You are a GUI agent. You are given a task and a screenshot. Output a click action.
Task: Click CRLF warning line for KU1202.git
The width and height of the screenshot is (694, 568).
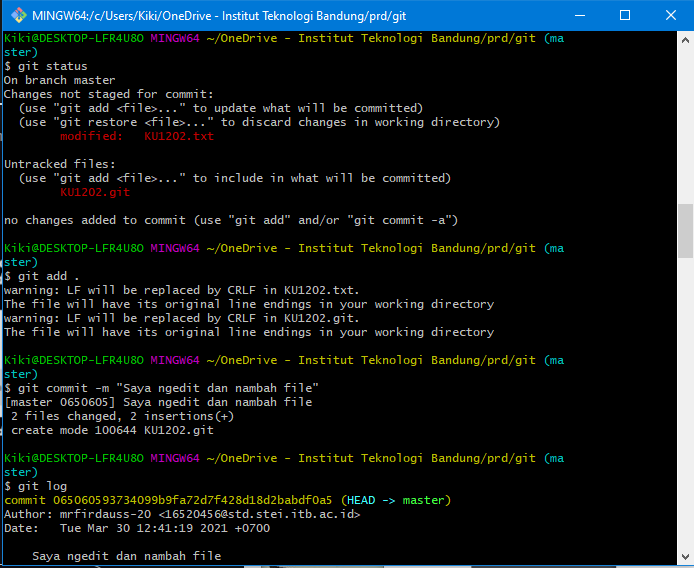click(x=181, y=318)
